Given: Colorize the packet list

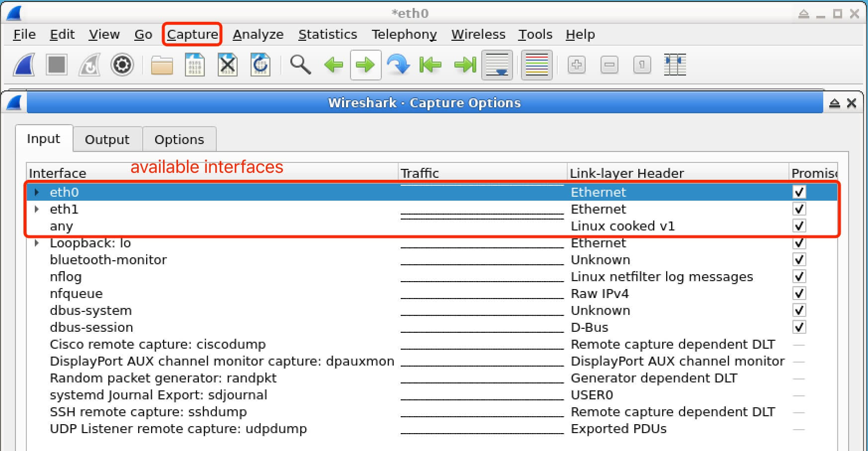Looking at the screenshot, I should click(x=536, y=65).
